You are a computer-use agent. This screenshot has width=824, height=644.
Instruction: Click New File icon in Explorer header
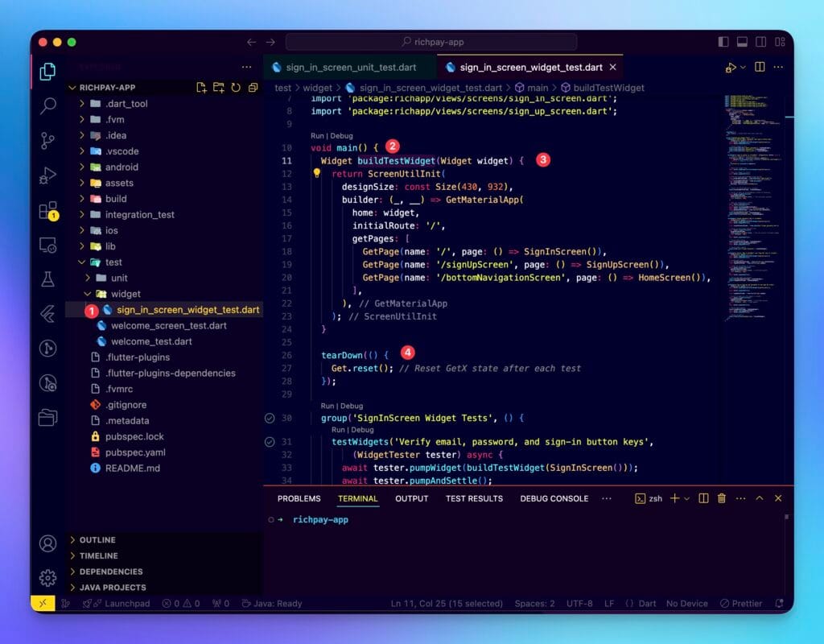(x=201, y=87)
